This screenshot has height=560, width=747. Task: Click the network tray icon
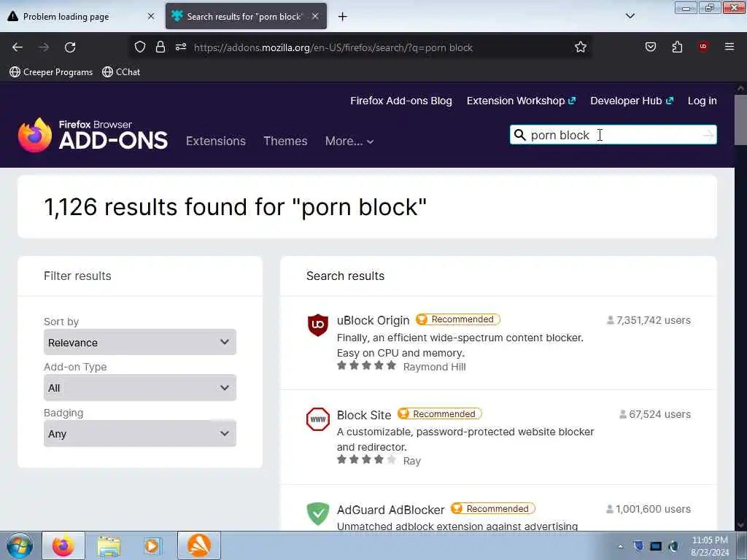656,546
